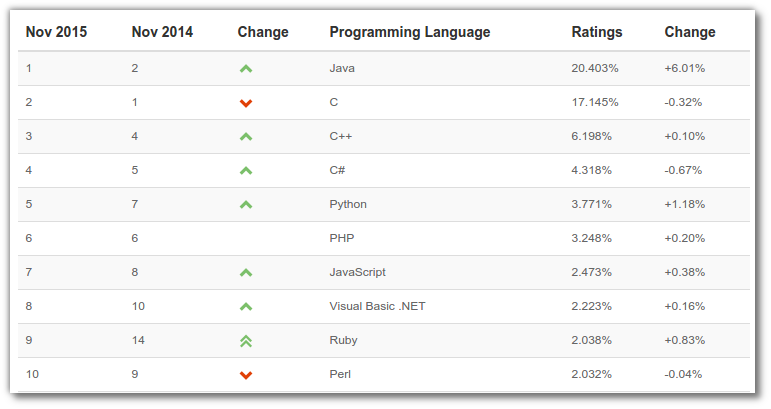
Task: Click the change value -0.32%
Action: 683,102
